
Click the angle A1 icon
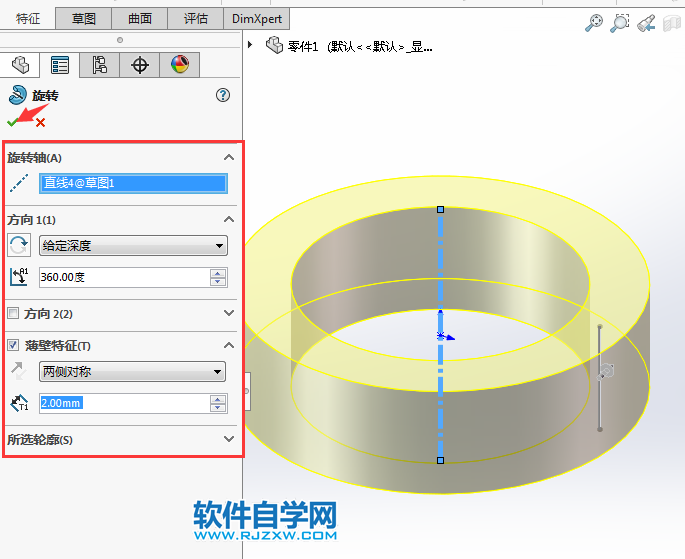pos(19,277)
